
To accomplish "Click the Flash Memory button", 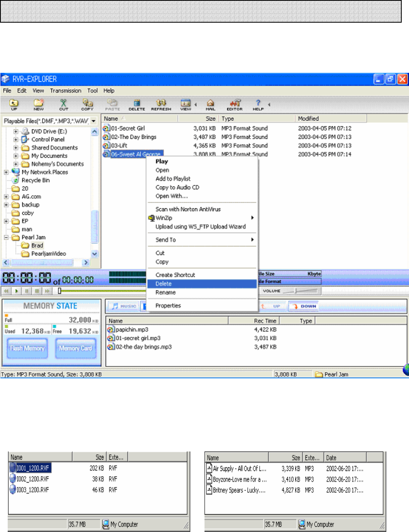I will click(27, 348).
